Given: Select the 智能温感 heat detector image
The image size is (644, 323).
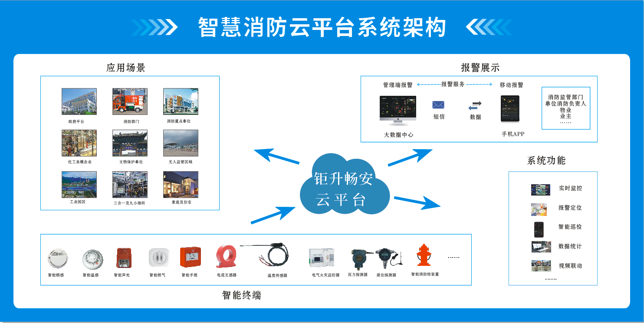Looking at the screenshot, I should (x=92, y=260).
